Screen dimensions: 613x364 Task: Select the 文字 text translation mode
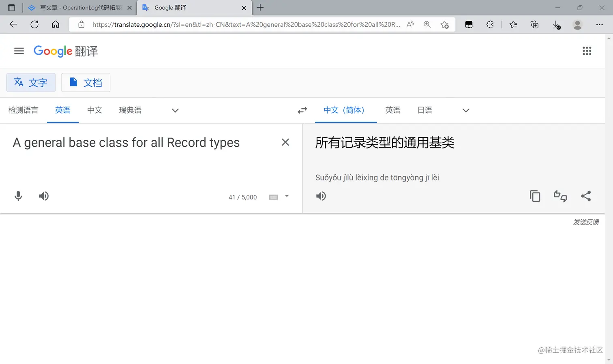click(31, 83)
